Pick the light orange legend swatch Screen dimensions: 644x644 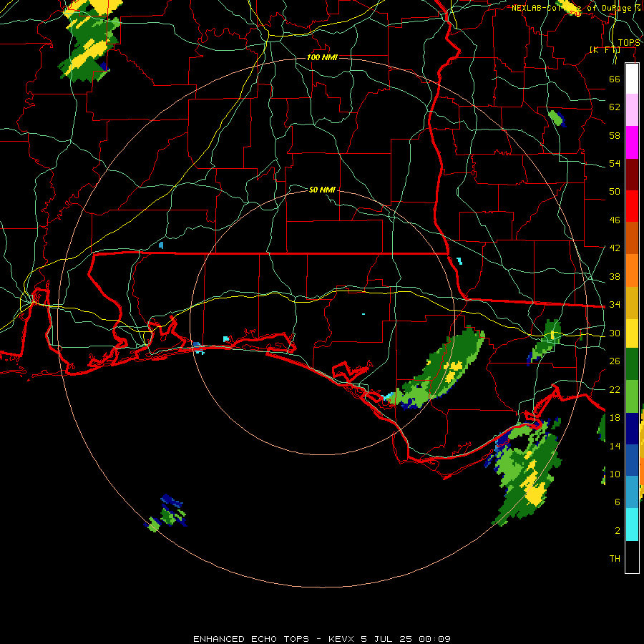[x=632, y=270]
